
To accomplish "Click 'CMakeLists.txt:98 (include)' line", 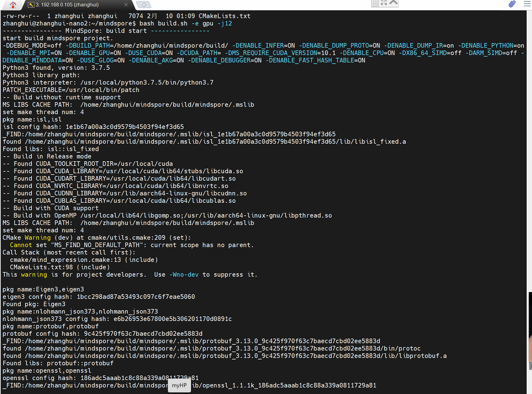I will click(60, 267).
